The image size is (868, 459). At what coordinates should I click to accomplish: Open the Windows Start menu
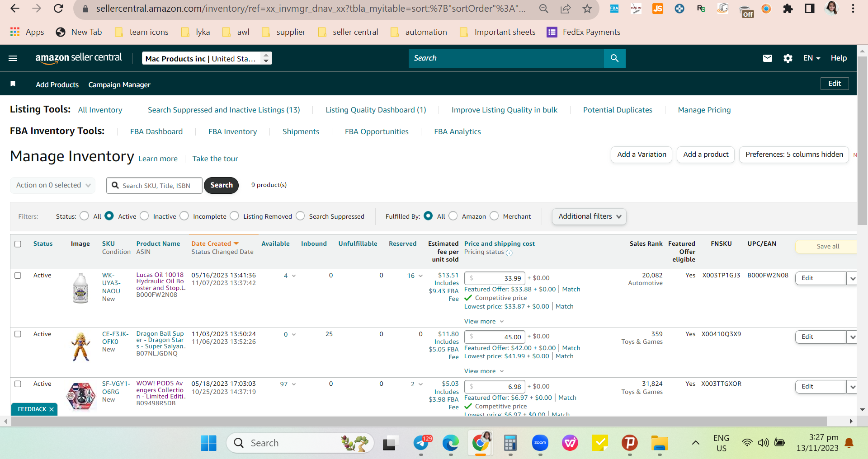click(208, 443)
